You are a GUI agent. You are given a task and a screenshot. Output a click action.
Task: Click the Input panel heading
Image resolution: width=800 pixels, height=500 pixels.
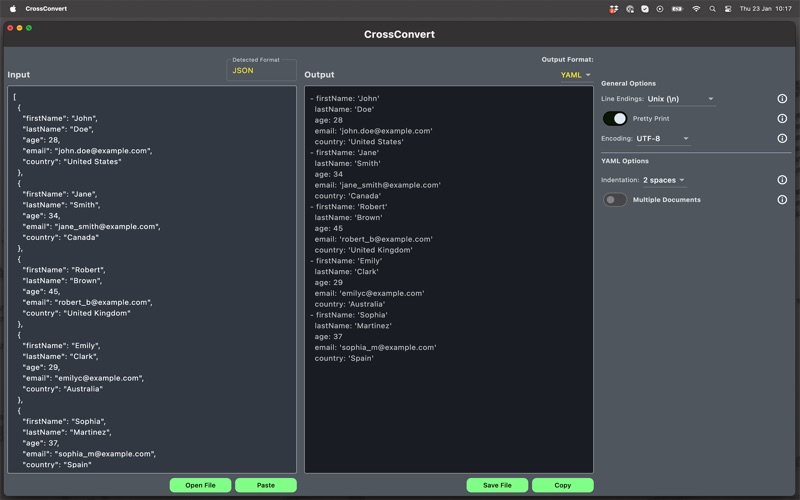(18, 74)
